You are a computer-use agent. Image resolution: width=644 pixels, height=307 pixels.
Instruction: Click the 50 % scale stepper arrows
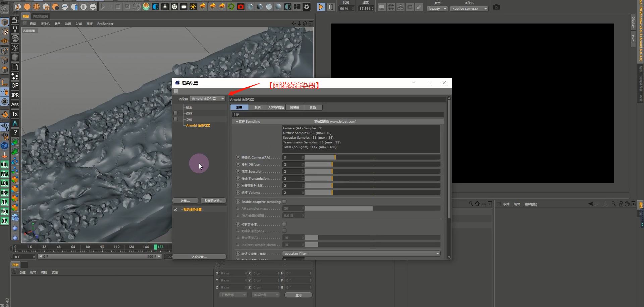353,9
